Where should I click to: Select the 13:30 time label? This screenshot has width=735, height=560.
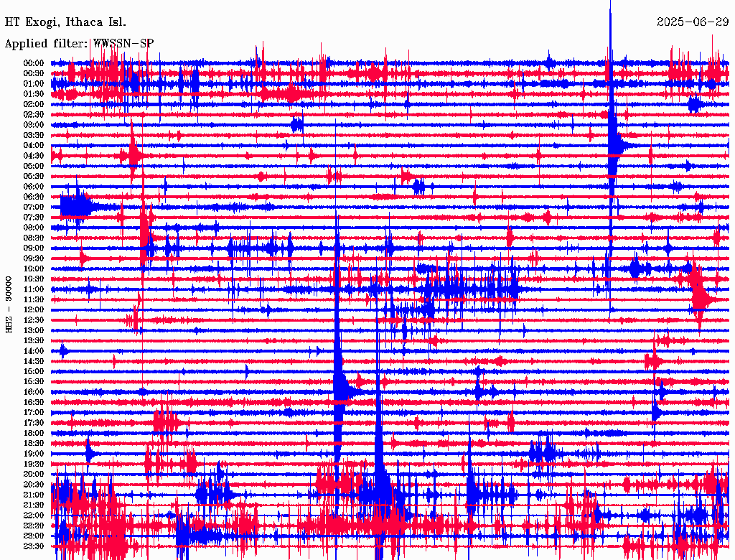pyautogui.click(x=34, y=341)
